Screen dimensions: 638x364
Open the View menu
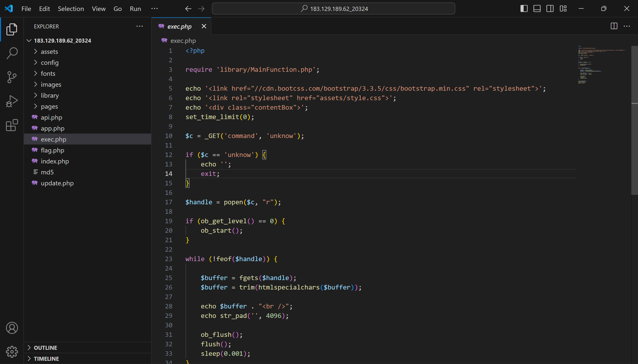(x=98, y=9)
